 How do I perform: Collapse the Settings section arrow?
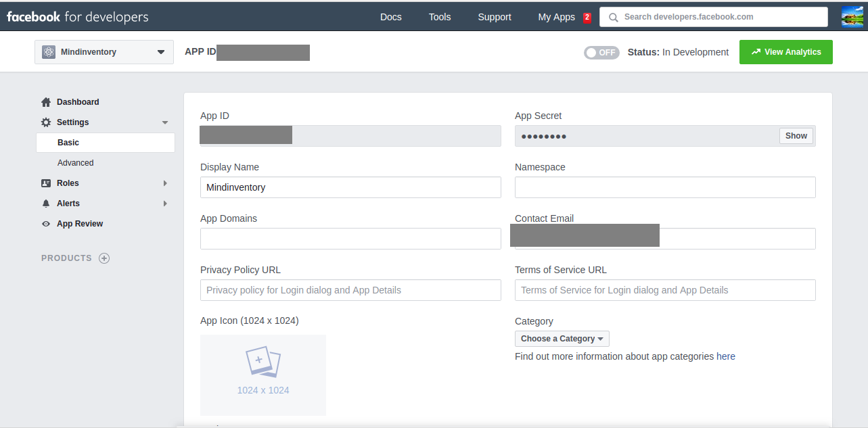(x=165, y=122)
